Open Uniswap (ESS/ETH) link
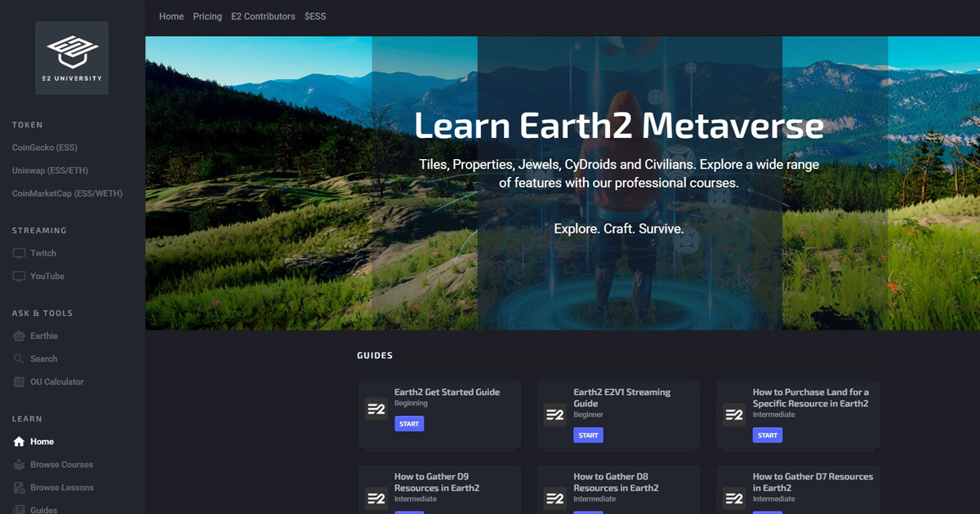This screenshot has width=980, height=514. point(50,171)
